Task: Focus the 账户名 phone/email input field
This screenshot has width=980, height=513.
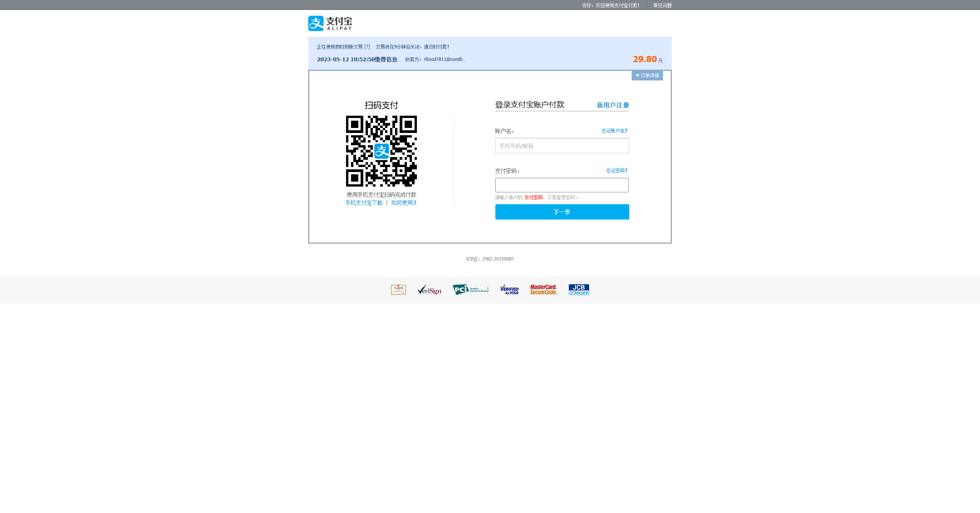Action: click(x=562, y=146)
